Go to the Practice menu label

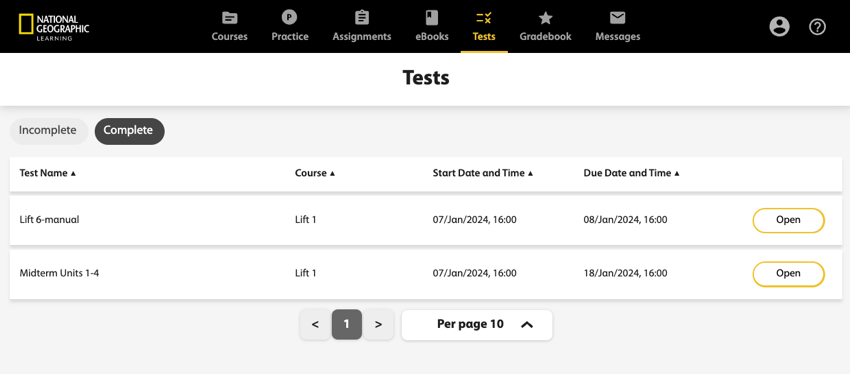(x=290, y=37)
